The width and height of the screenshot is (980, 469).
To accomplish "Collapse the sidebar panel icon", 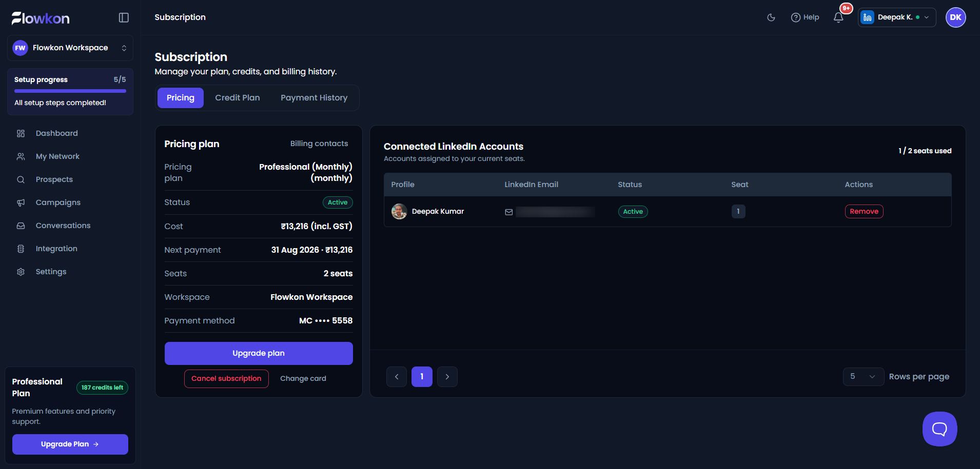I will click(x=124, y=17).
